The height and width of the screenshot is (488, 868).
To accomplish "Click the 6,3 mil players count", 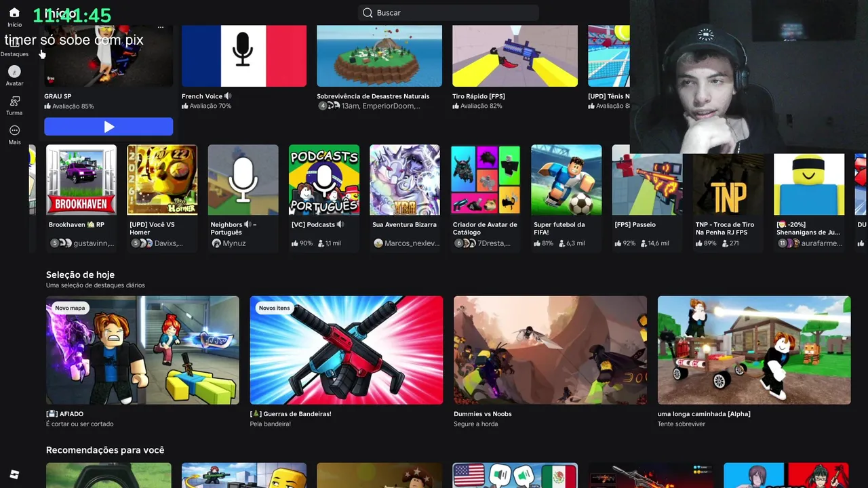I will click(572, 243).
